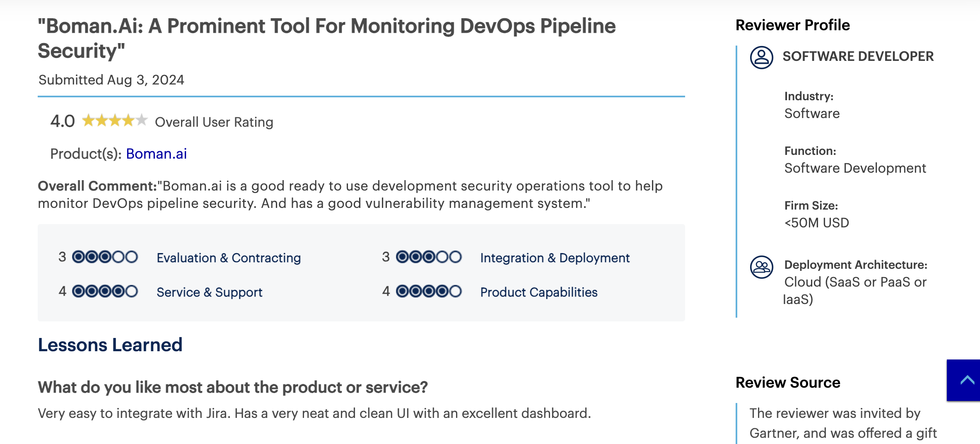Click the 'Firm Size:' label

[x=811, y=205]
